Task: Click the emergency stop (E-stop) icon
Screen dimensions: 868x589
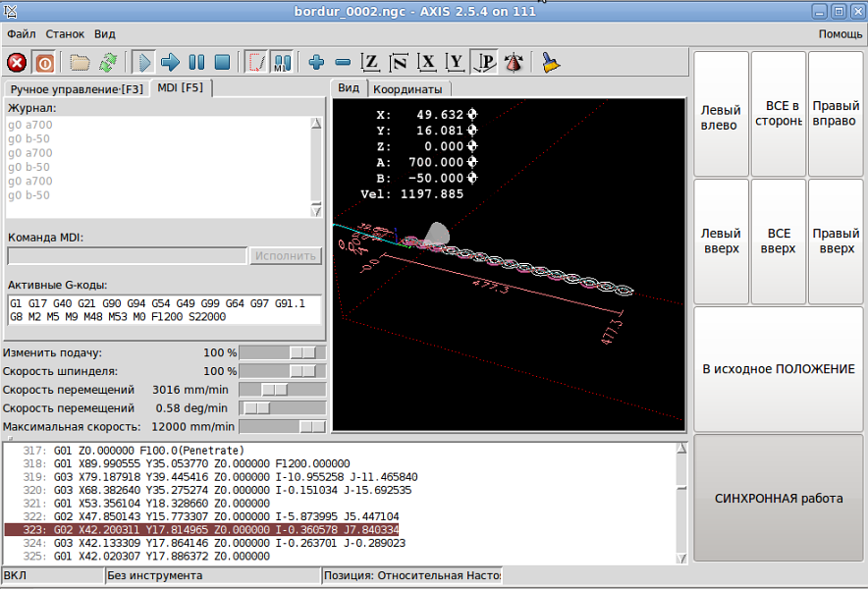Action: (x=17, y=62)
